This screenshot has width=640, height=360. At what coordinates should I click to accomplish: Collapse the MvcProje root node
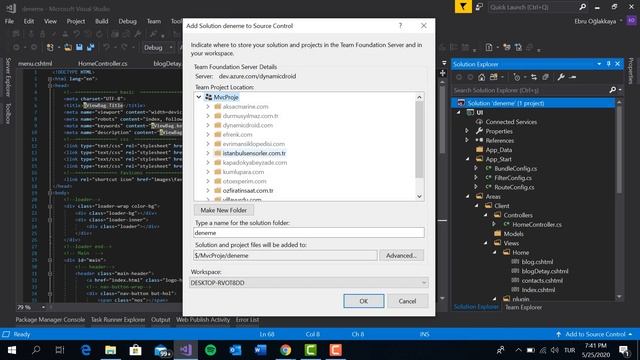(199, 97)
